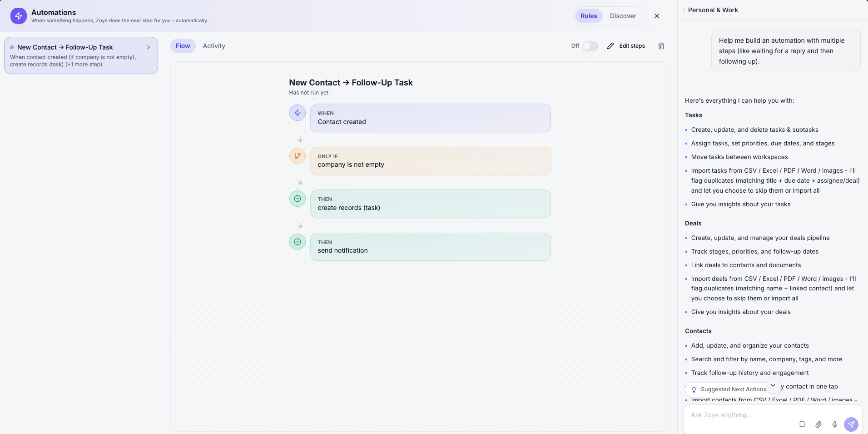
Task: Open saved prompts bookmark icon in chat
Action: tap(802, 424)
